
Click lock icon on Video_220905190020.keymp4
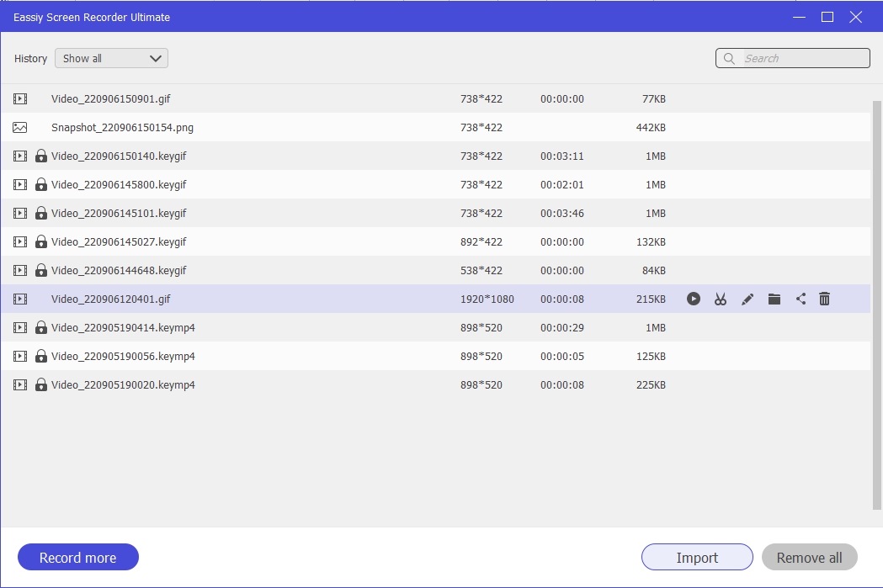(x=41, y=385)
